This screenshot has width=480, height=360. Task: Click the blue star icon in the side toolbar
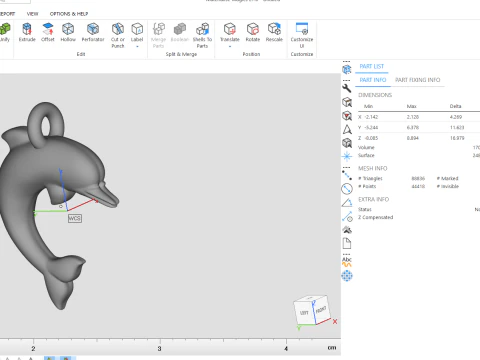tap(347, 156)
